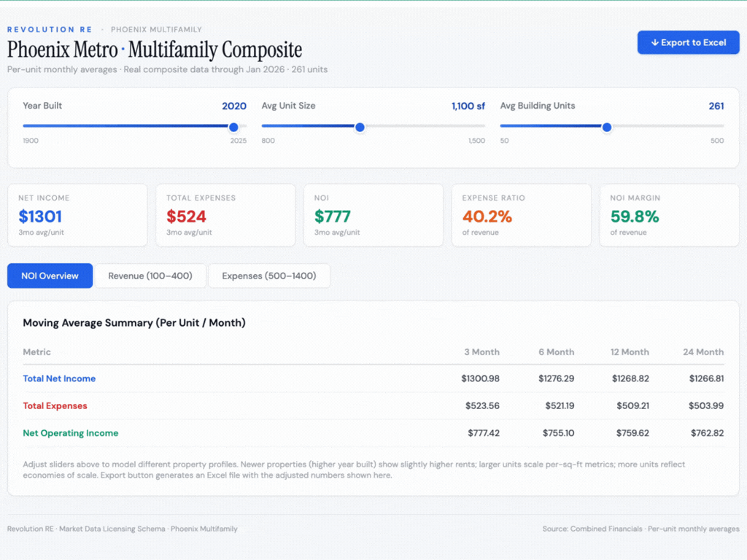The height and width of the screenshot is (560, 747).
Task: Open the Total Net Income metric link
Action: (61, 378)
